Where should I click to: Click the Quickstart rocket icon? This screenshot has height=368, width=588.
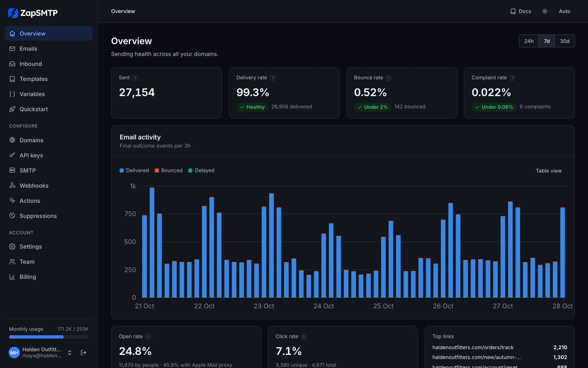click(x=12, y=109)
